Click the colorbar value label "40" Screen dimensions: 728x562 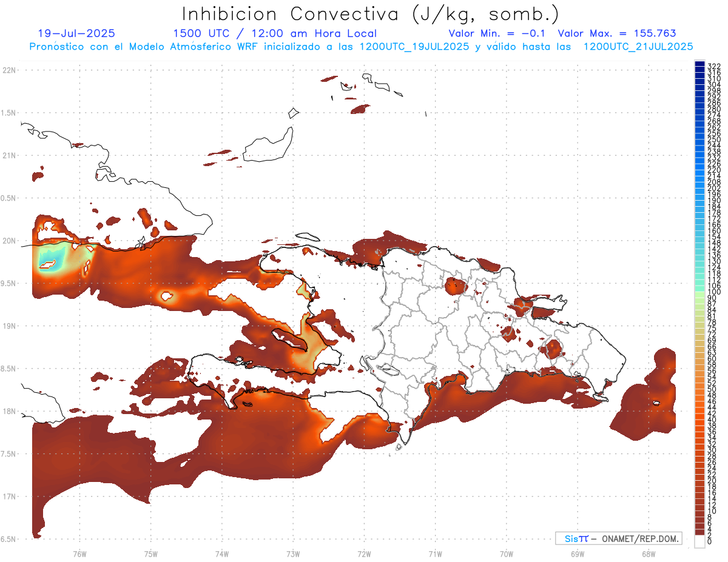coord(712,420)
